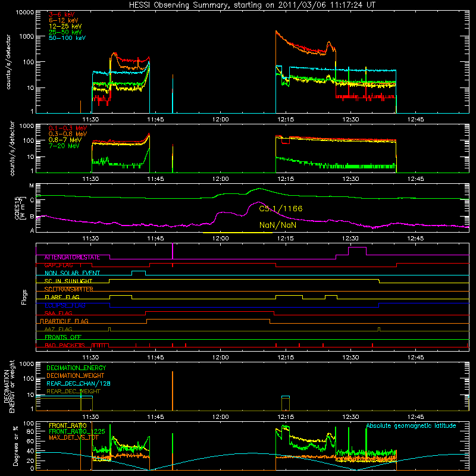Click the DECIMATION_ENERGY legend label
The width and height of the screenshot is (476, 476).
pos(76,368)
